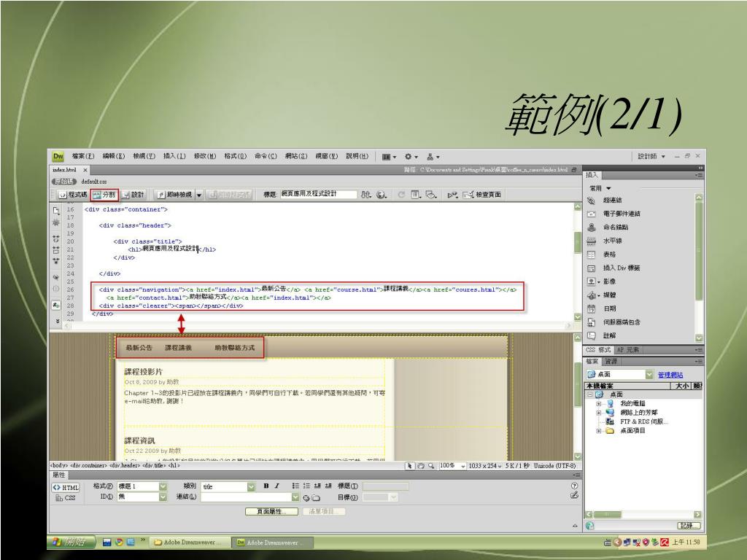This screenshot has height=560, width=747.
Task: Switch to CSS 樣式 panel tab
Action: [x=598, y=350]
